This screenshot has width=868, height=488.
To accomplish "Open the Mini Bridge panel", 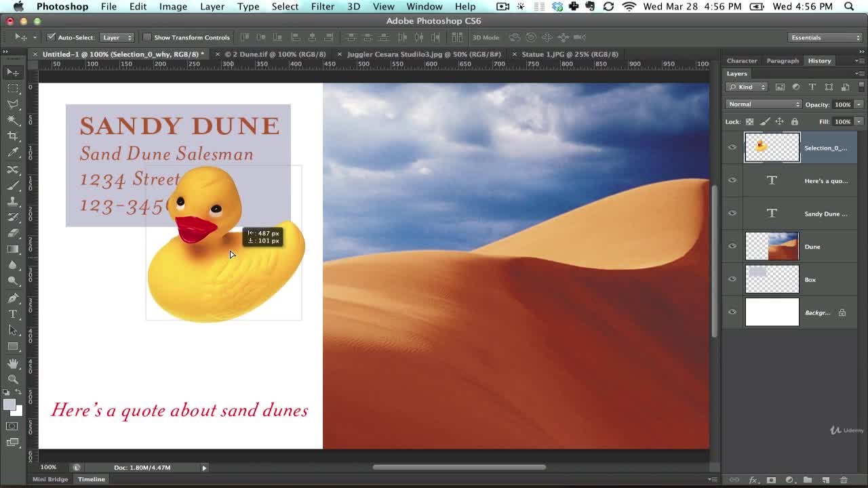I will click(x=50, y=479).
